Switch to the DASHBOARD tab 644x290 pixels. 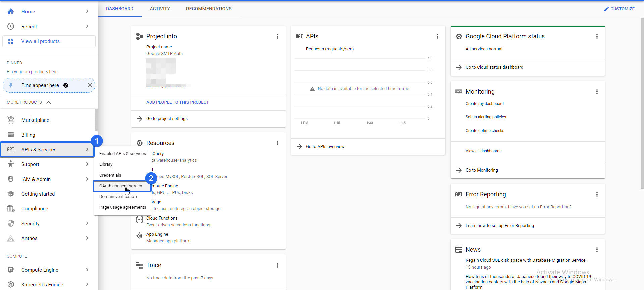point(120,9)
